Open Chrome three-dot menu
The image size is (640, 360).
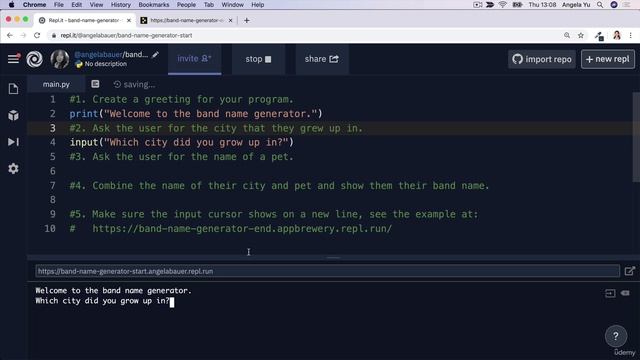(631, 36)
